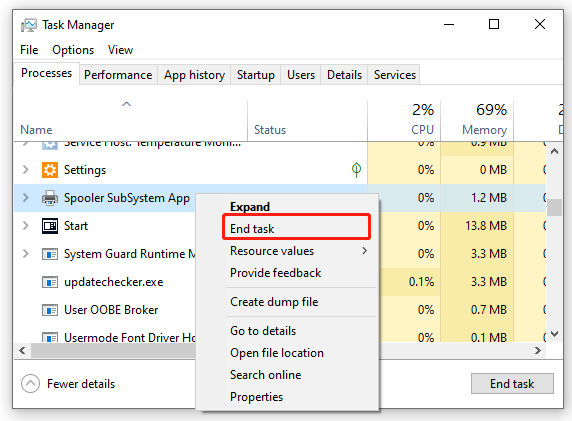Sort by the CPU column header
Viewport: 572px width, 421px height.
click(x=404, y=120)
